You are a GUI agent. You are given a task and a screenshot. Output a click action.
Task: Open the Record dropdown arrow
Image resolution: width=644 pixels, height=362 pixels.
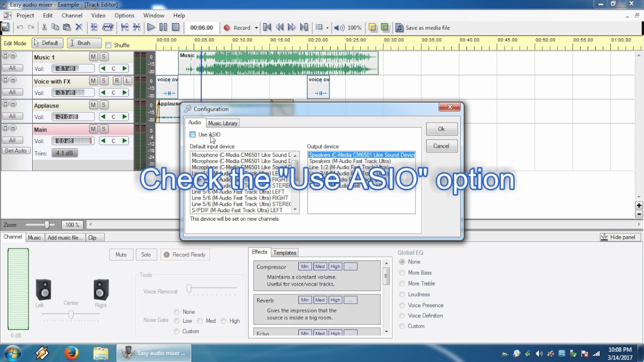(x=256, y=28)
